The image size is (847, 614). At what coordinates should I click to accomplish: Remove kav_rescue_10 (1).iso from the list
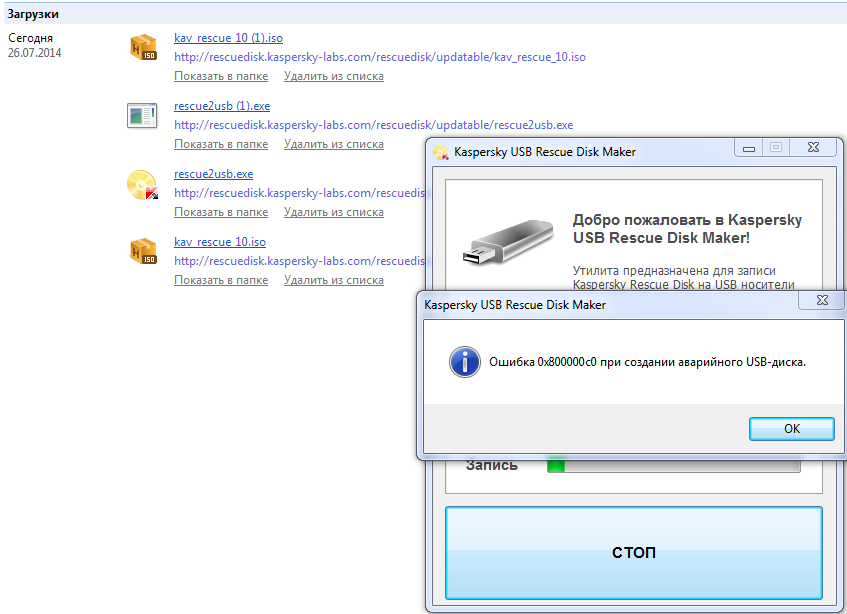click(x=334, y=76)
